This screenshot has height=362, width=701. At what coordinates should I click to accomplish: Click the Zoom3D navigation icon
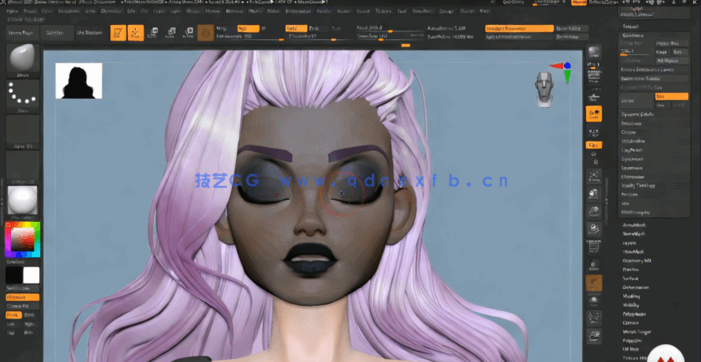594,211
